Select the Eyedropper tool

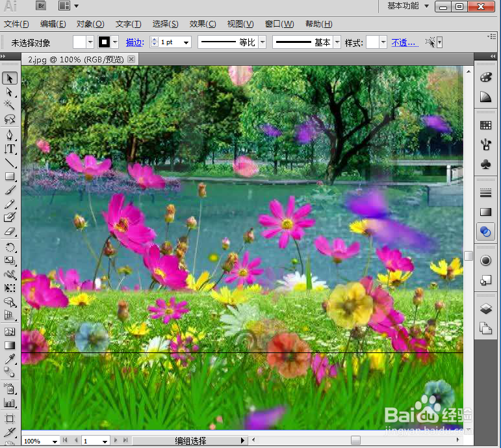click(10, 359)
